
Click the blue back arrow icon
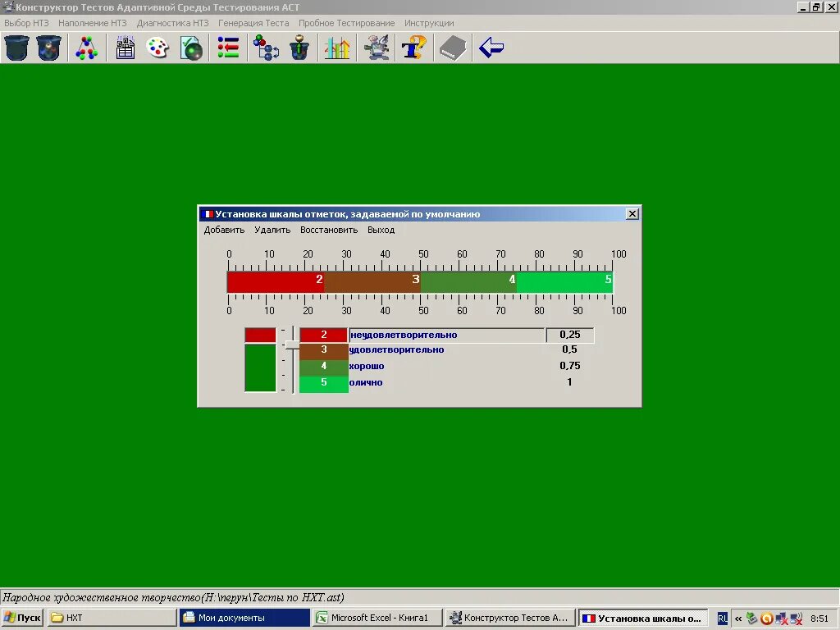click(x=491, y=48)
